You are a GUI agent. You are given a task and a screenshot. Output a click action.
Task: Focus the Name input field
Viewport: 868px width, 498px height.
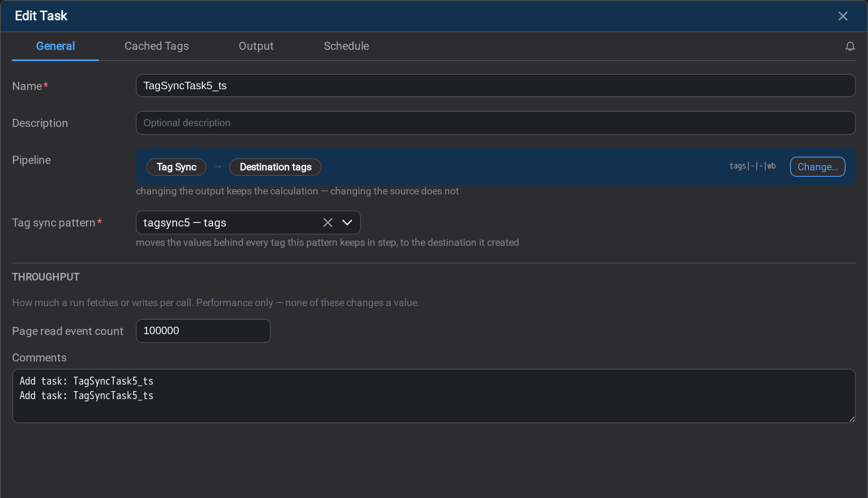(495, 86)
